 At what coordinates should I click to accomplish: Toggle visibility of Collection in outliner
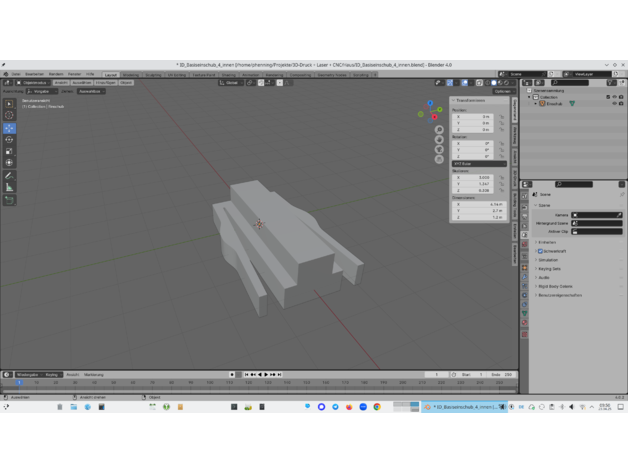tap(614, 97)
